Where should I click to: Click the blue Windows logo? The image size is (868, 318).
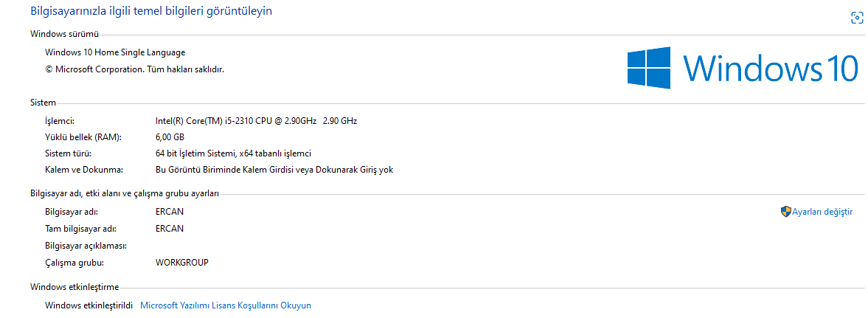tap(649, 68)
